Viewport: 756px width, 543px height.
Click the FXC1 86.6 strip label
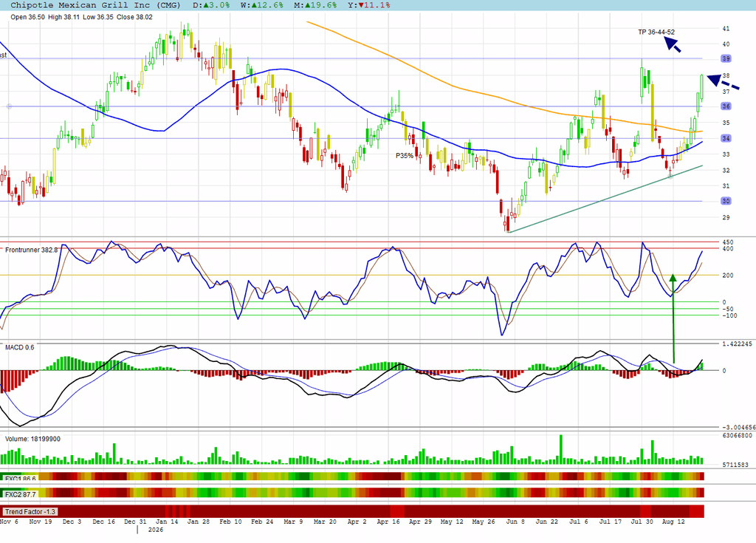20,479
